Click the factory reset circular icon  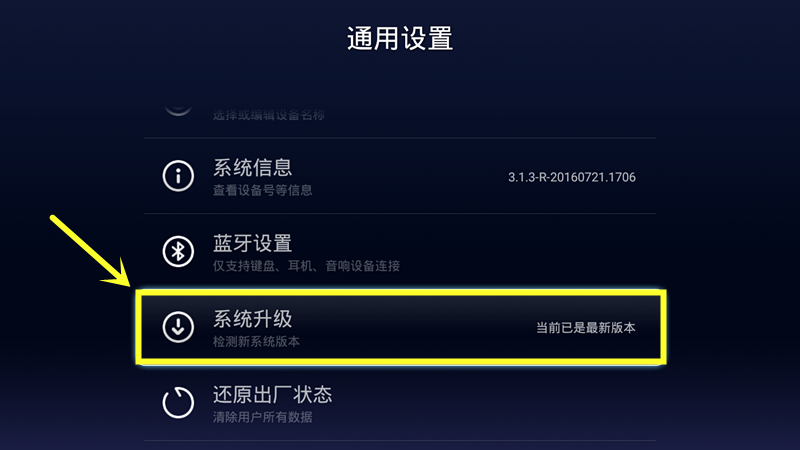[x=178, y=403]
